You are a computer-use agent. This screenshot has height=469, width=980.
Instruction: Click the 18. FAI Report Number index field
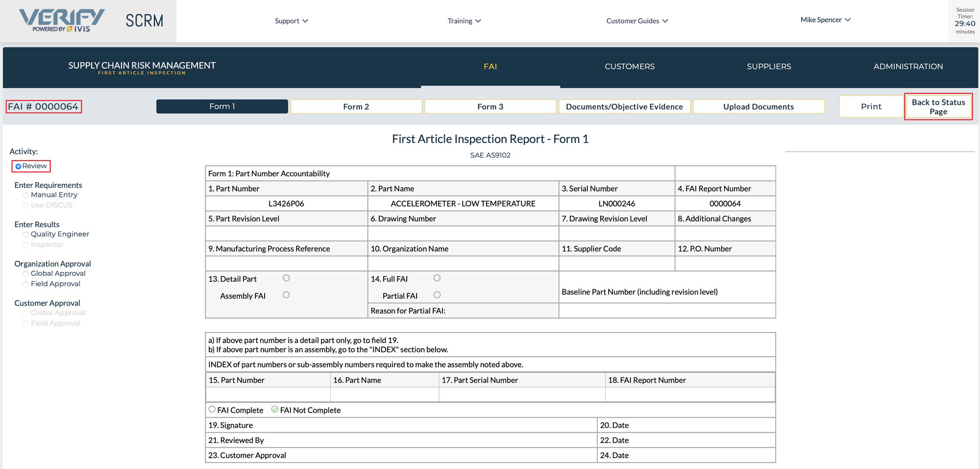tap(690, 395)
